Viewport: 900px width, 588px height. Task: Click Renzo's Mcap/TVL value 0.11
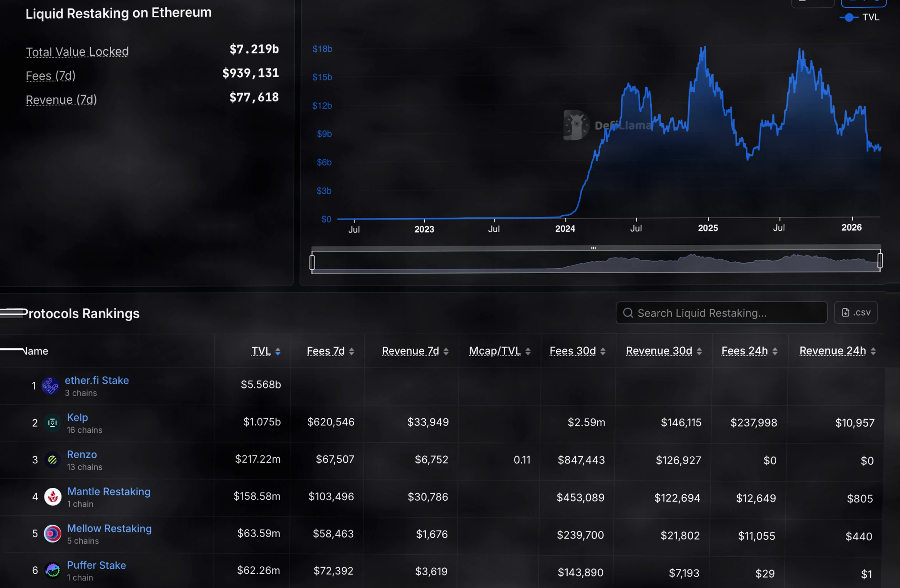click(522, 460)
